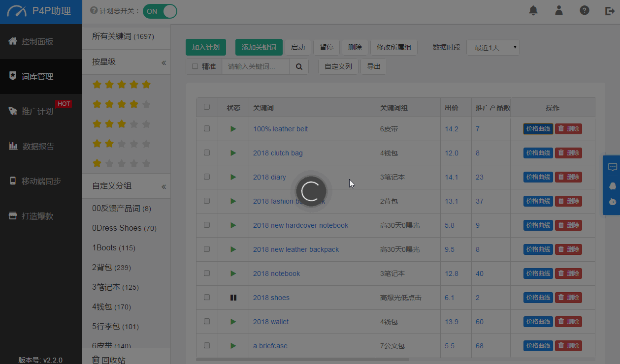Check the 精准 exact match checkbox
620x364 pixels.
195,66
